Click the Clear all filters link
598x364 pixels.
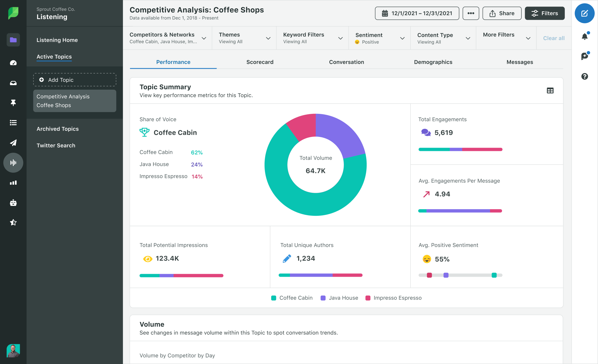[553, 38]
